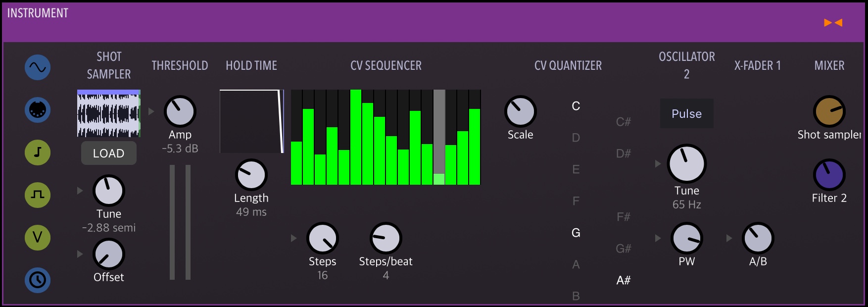Click the Steps/beat knob

pyautogui.click(x=386, y=238)
